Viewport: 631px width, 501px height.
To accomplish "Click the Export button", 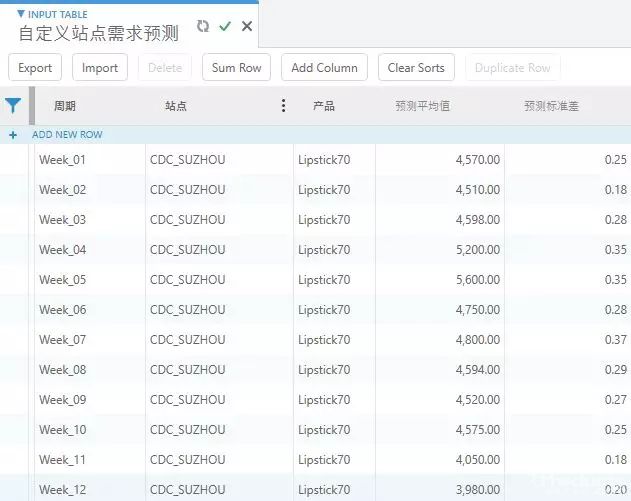I will point(35,68).
